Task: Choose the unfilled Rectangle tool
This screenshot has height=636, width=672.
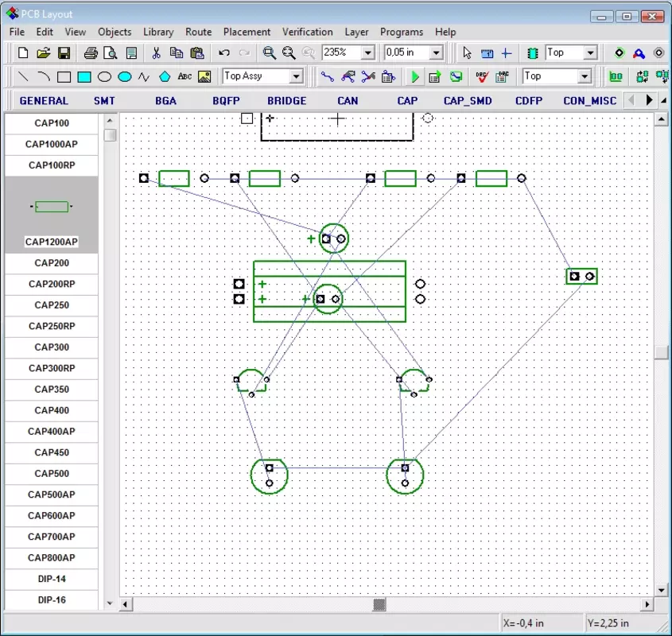Action: click(64, 76)
